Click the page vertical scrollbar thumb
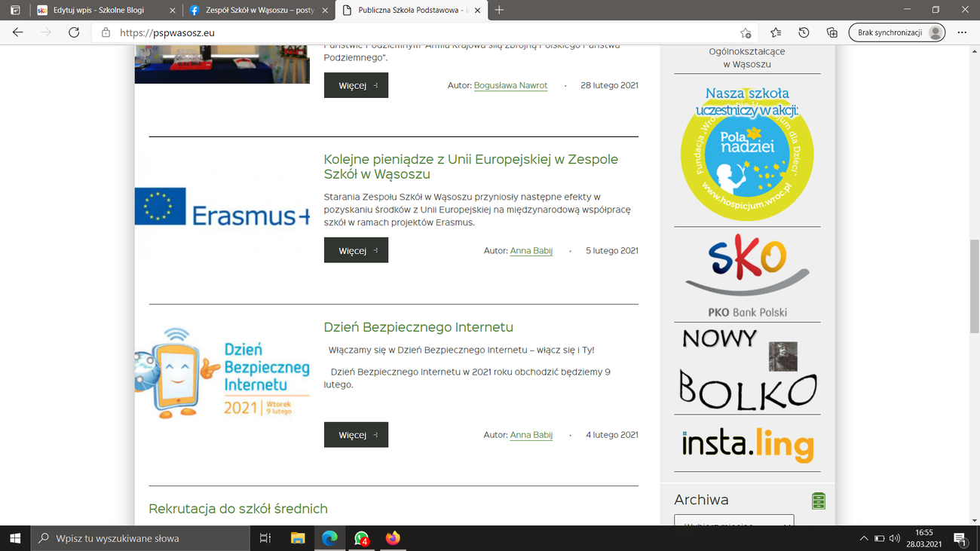 point(974,286)
